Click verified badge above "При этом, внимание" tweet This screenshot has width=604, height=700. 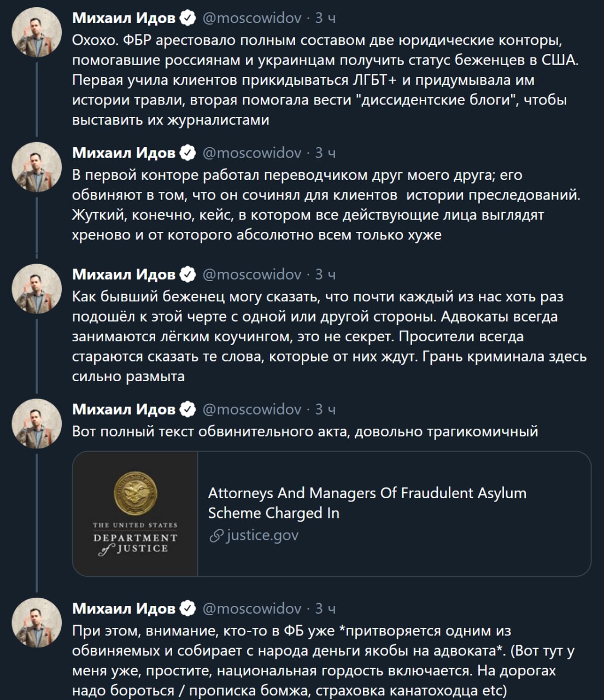click(188, 608)
